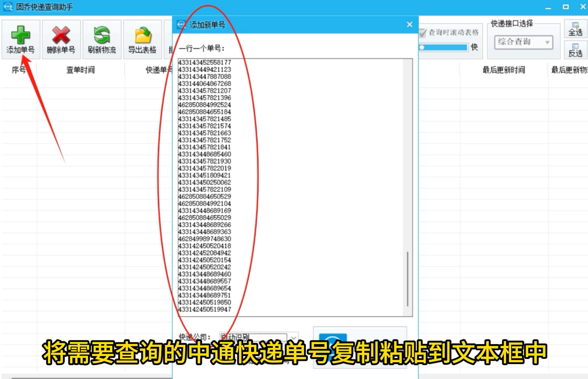The height and width of the screenshot is (379, 588).
Task: Click tracking number 433143450250062
Action: click(x=204, y=182)
